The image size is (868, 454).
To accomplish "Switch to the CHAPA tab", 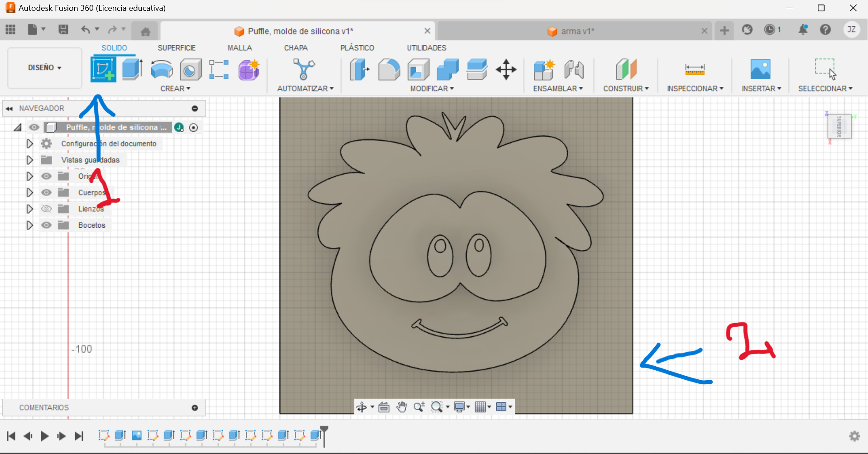I will (x=296, y=48).
